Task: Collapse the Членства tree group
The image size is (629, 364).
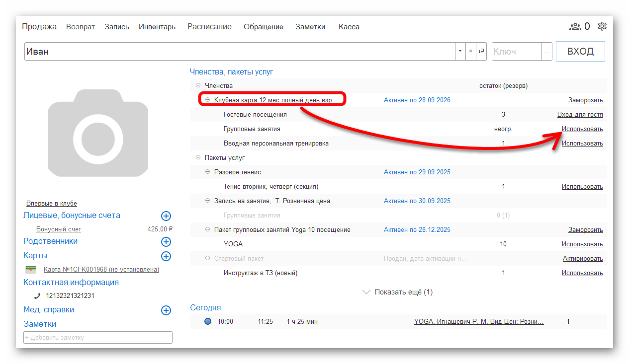Action: coord(198,86)
